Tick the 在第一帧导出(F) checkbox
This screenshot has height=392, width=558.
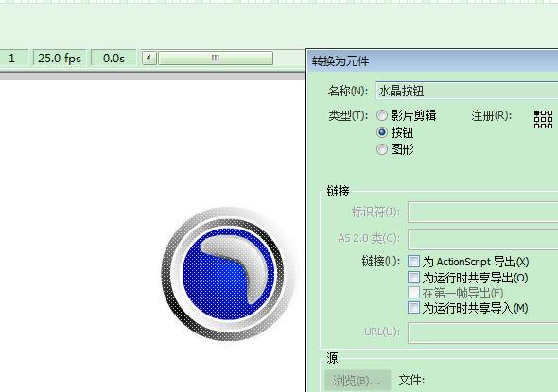click(413, 293)
